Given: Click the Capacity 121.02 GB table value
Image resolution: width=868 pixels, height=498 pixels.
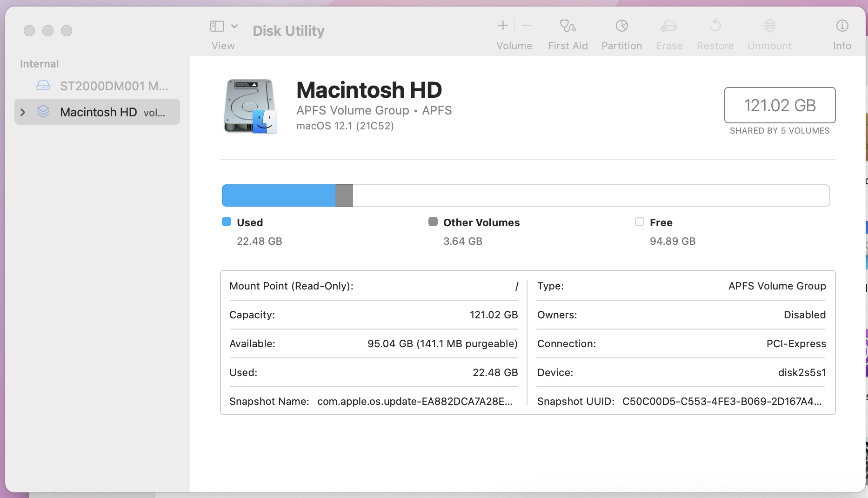Looking at the screenshot, I should tap(494, 315).
